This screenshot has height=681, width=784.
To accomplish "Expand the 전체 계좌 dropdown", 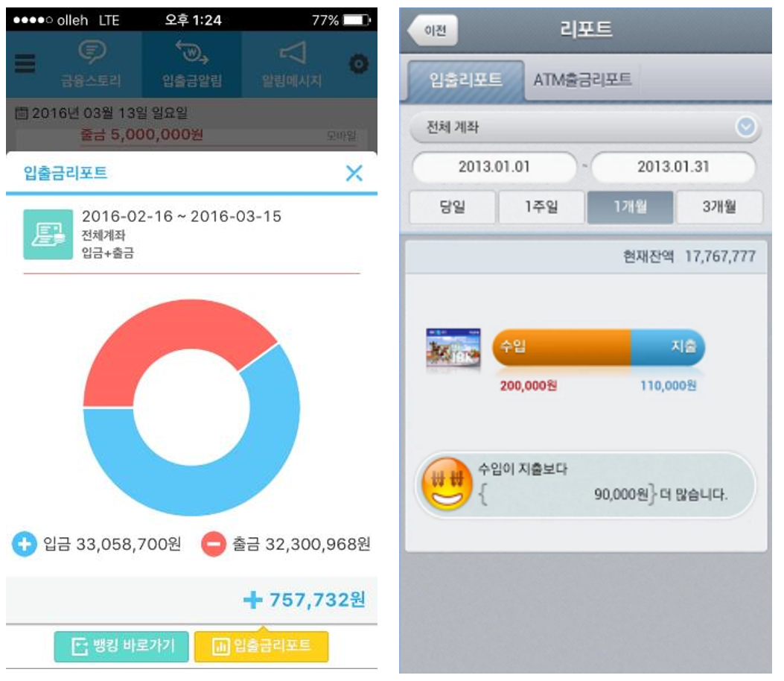I will click(585, 127).
